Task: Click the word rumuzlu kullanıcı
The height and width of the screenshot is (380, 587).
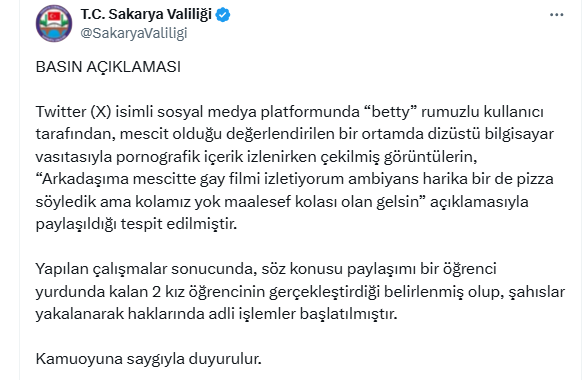Action: 482,112
